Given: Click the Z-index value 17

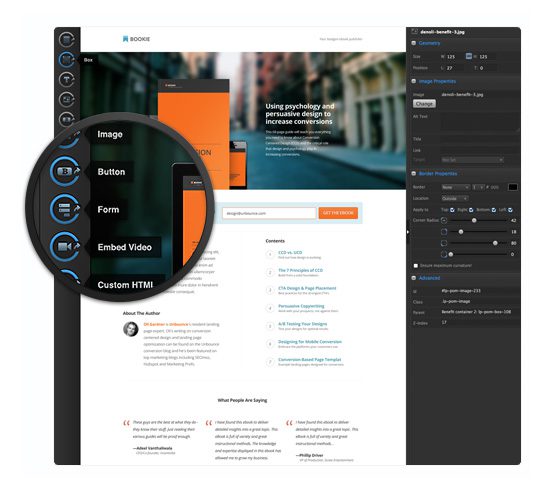Looking at the screenshot, I should tap(444, 322).
